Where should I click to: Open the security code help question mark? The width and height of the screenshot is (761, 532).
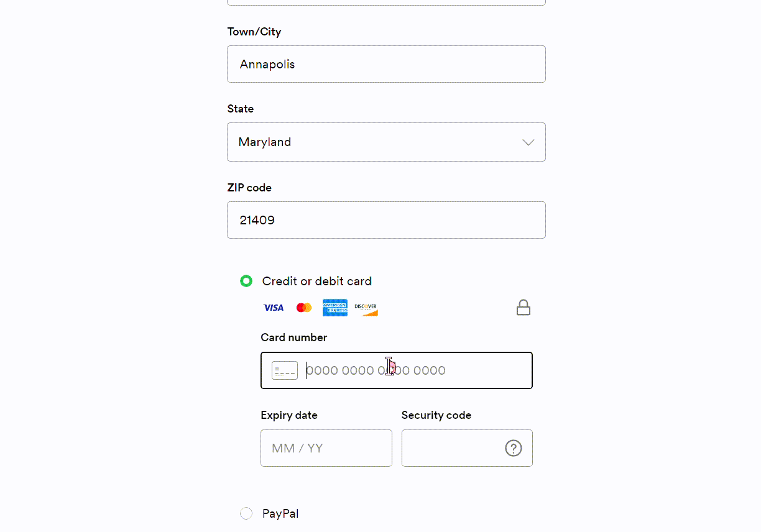(513, 448)
